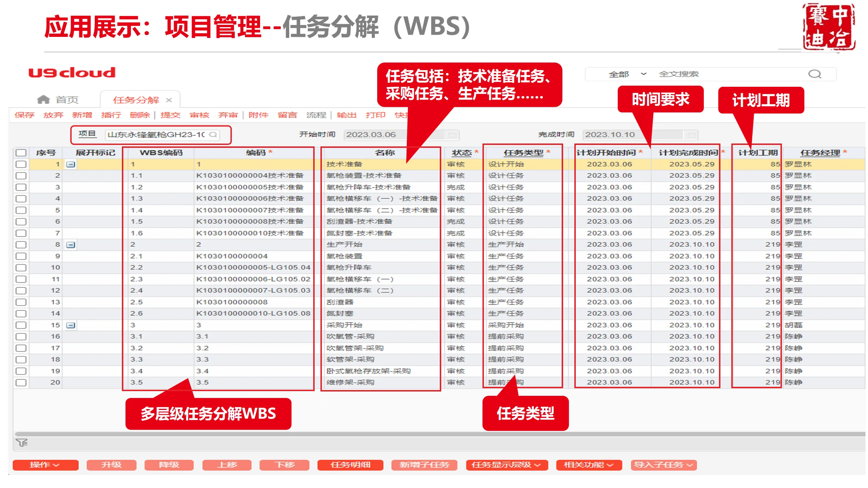The image size is (868, 488).
Task: Click the home icon beside 首页
Action: click(x=43, y=99)
